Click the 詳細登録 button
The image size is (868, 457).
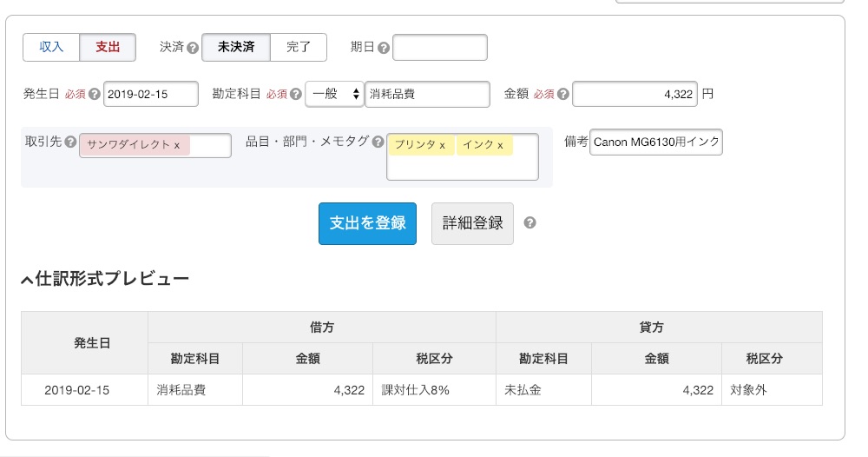[473, 223]
